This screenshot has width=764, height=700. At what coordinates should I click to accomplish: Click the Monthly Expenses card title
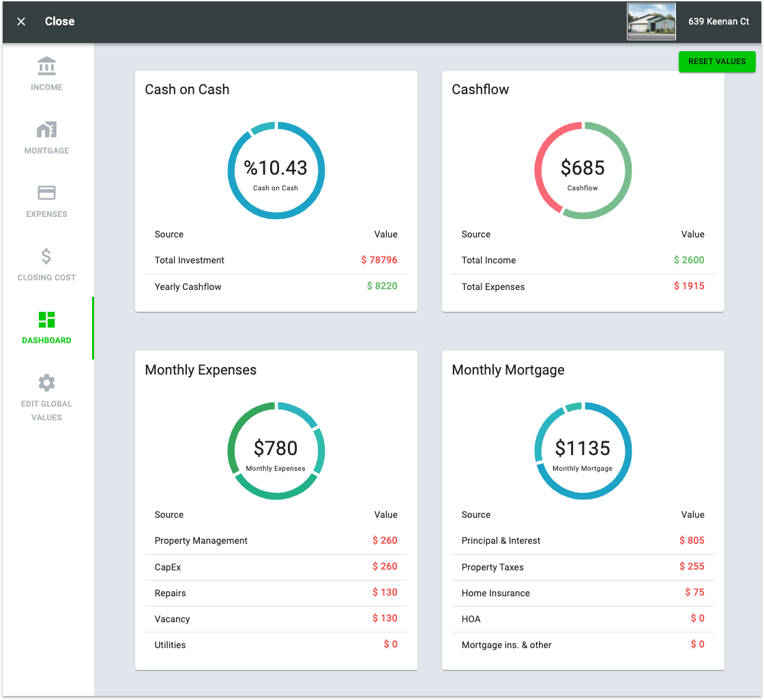[x=201, y=370]
